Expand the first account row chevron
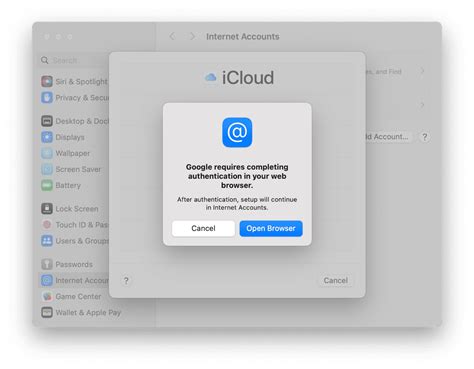The width and height of the screenshot is (474, 369). [422, 71]
